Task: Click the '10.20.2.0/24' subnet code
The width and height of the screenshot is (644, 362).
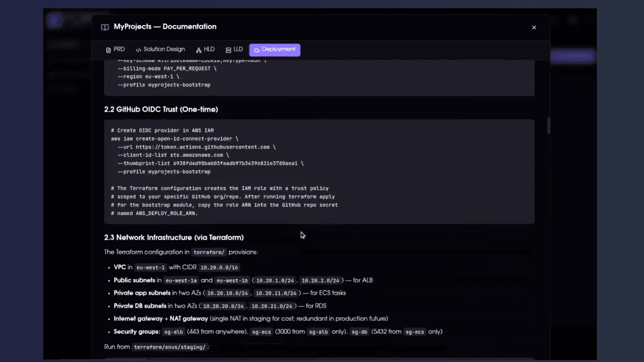Action: coord(320,281)
